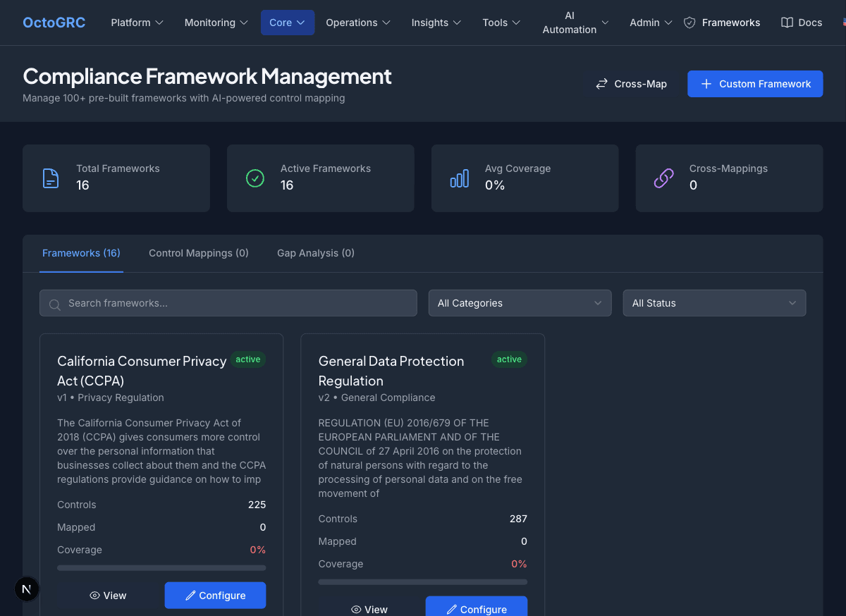Click the 'v2 • General Compliance' subtitle
846x616 pixels.
coord(377,398)
